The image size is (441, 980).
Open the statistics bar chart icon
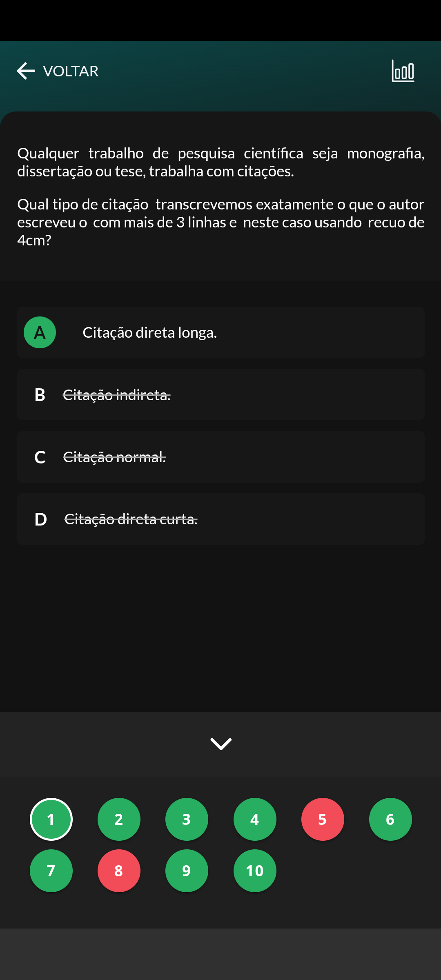[403, 71]
